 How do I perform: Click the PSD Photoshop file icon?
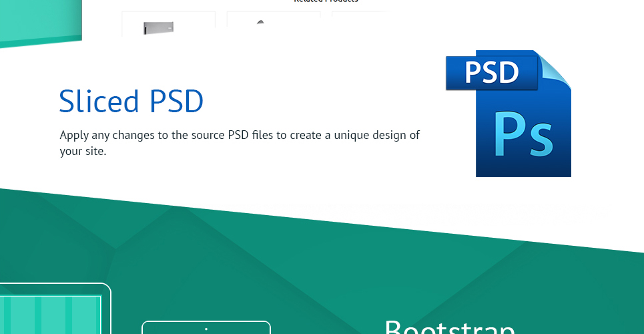(509, 114)
